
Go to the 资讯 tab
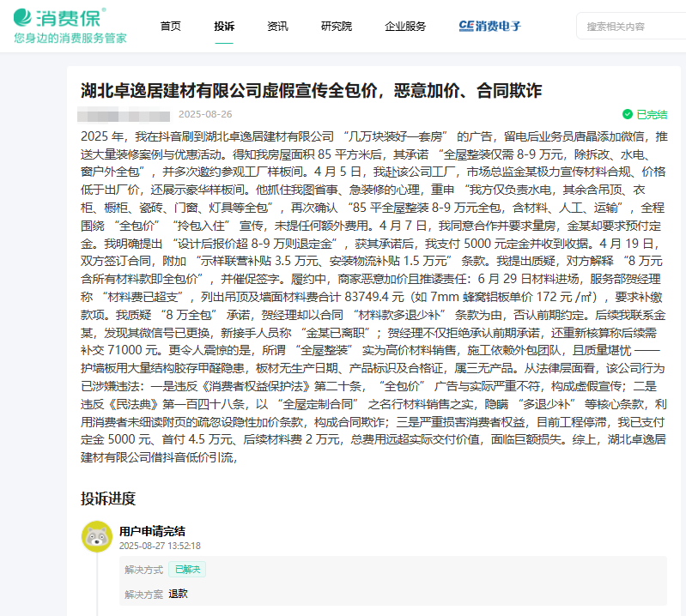point(278,27)
